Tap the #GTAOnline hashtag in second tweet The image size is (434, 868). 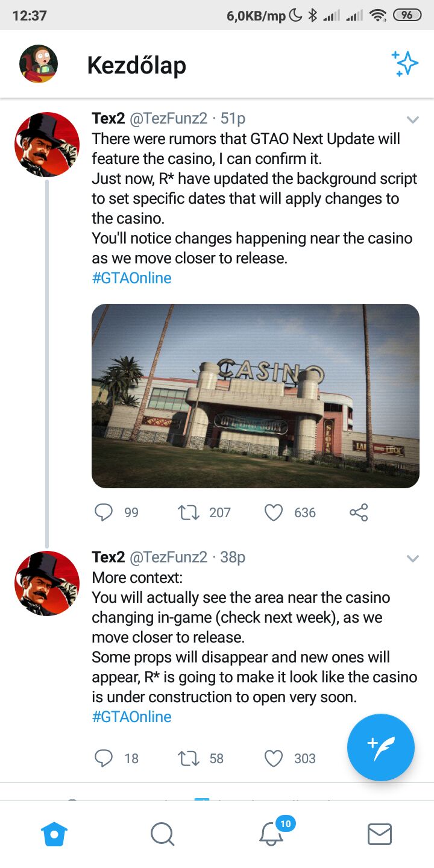coord(131,717)
